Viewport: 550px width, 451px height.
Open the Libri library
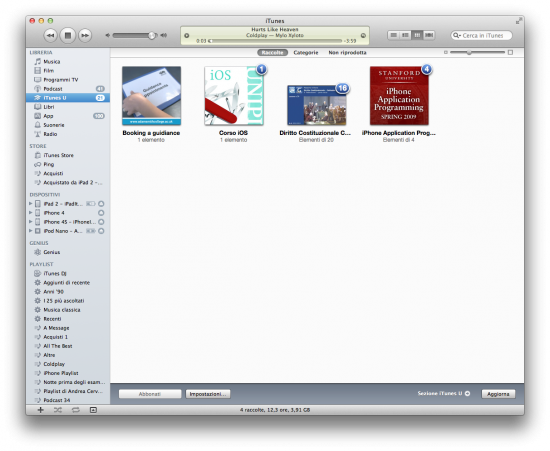pos(48,107)
